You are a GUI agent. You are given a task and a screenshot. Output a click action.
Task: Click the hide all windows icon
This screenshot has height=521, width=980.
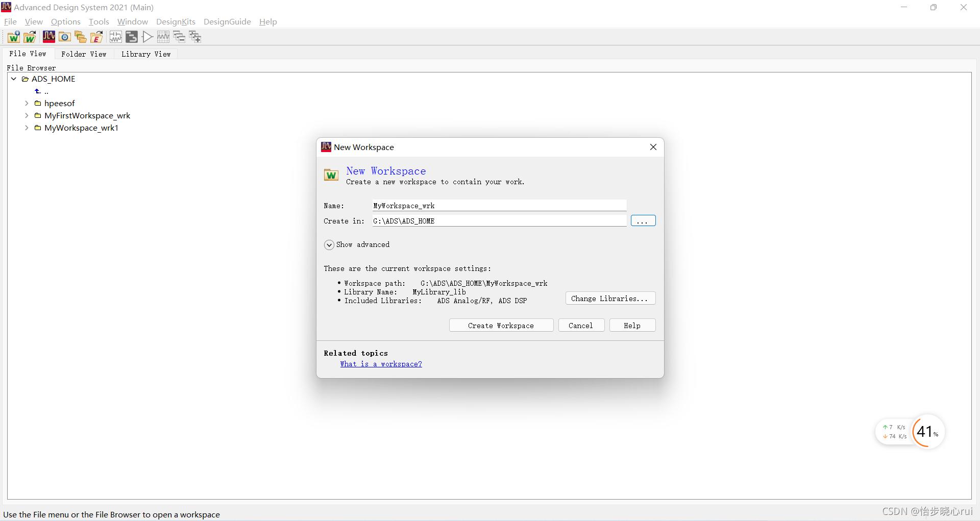click(179, 37)
